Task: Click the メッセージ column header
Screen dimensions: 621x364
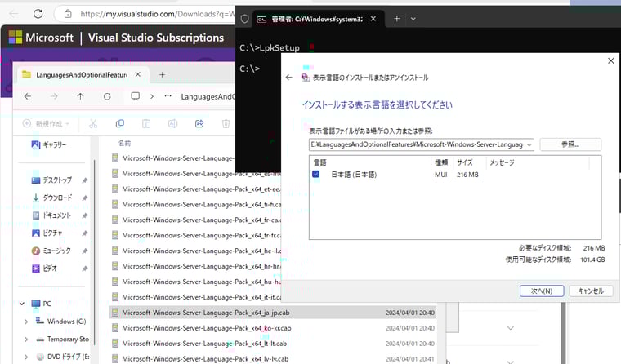Action: click(x=502, y=162)
